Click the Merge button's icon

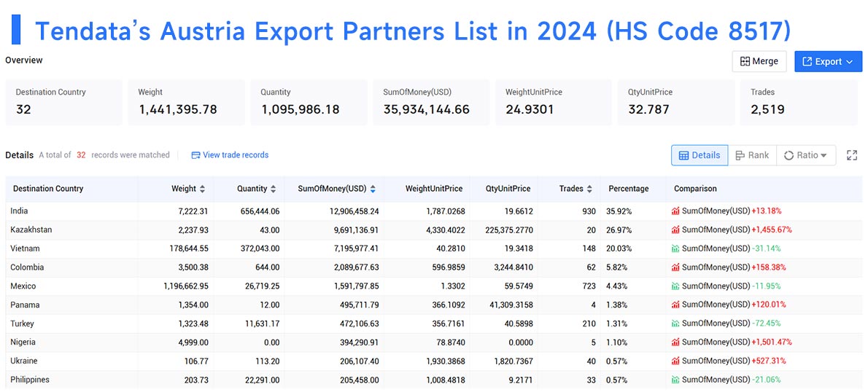pos(745,61)
